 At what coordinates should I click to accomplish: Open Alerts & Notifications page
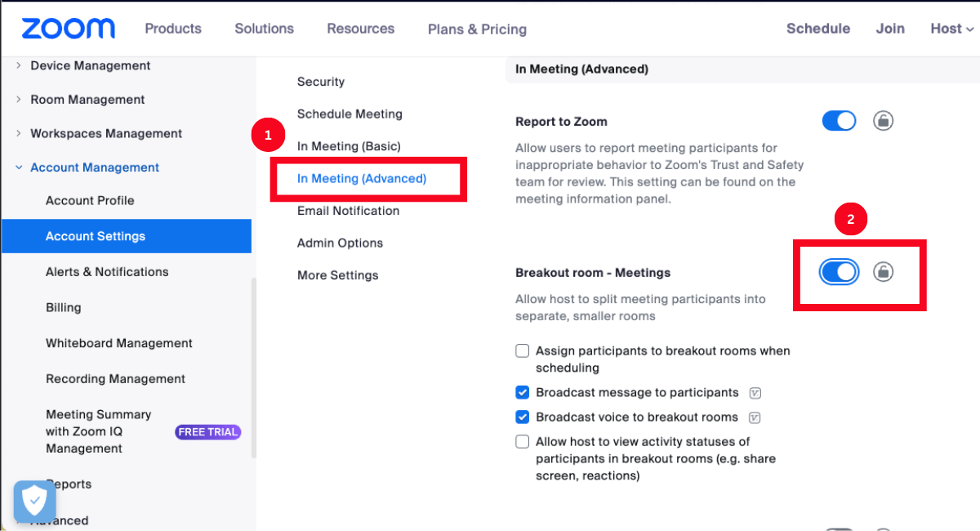click(107, 272)
